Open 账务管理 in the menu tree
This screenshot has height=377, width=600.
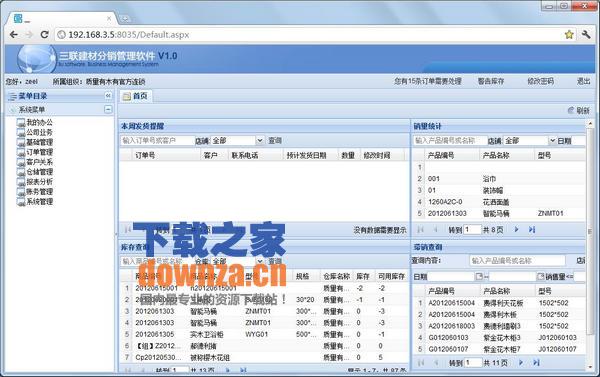pos(39,192)
